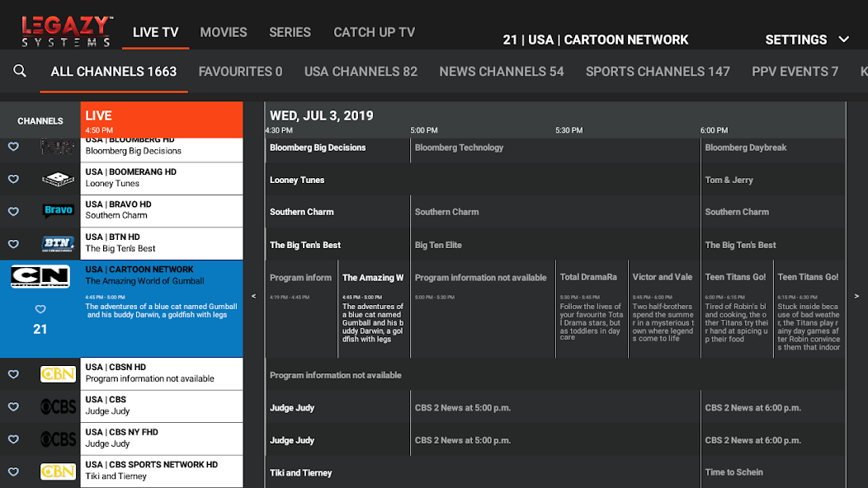This screenshot has width=868, height=488.
Task: Click the CBSN HD channel logo
Action: coord(59,373)
